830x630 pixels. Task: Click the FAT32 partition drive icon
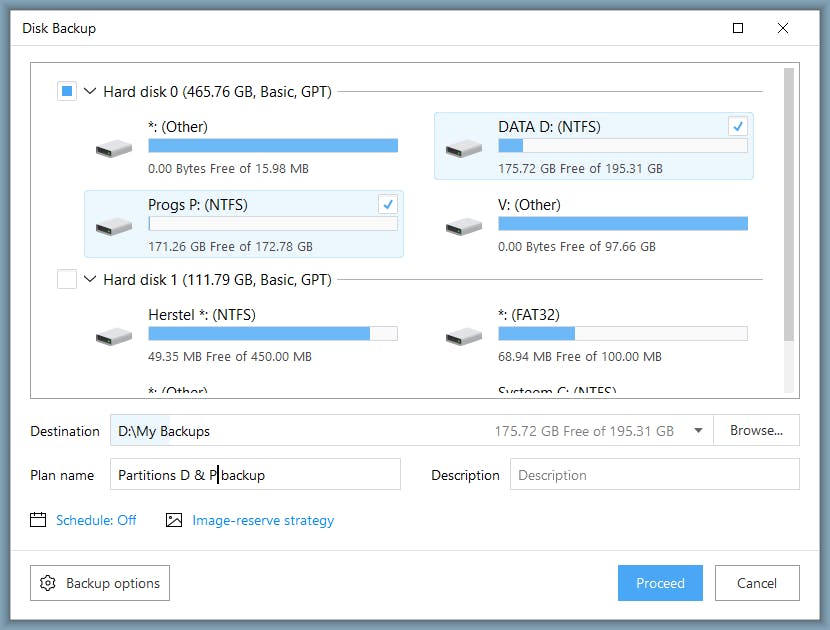pyautogui.click(x=464, y=336)
